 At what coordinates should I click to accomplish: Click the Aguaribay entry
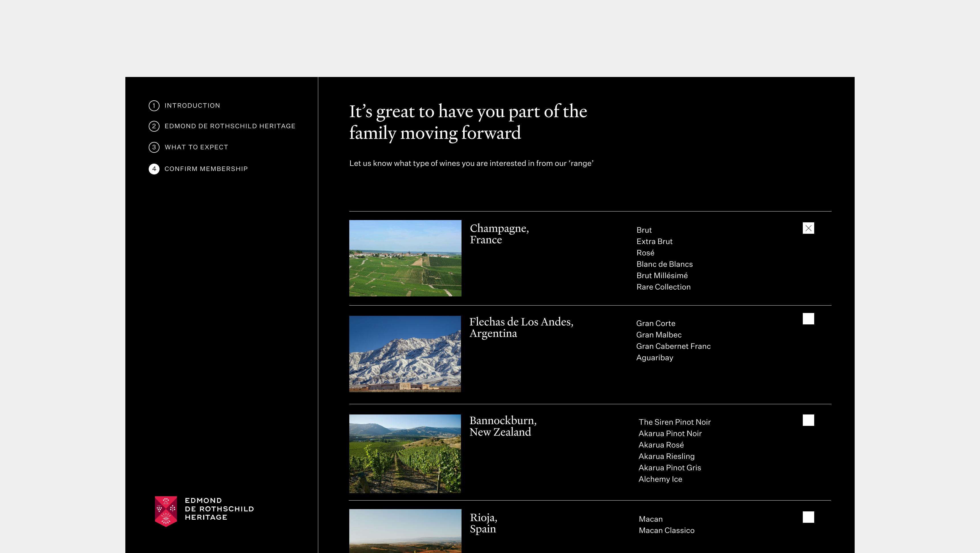(655, 357)
